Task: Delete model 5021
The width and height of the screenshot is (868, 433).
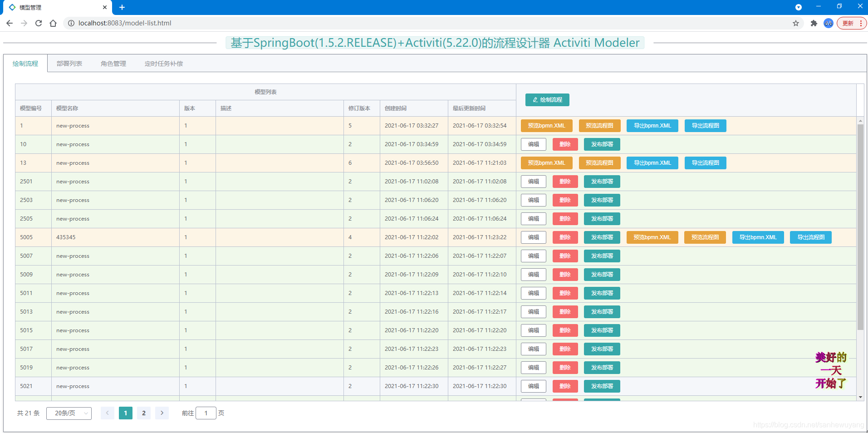Action: click(565, 386)
